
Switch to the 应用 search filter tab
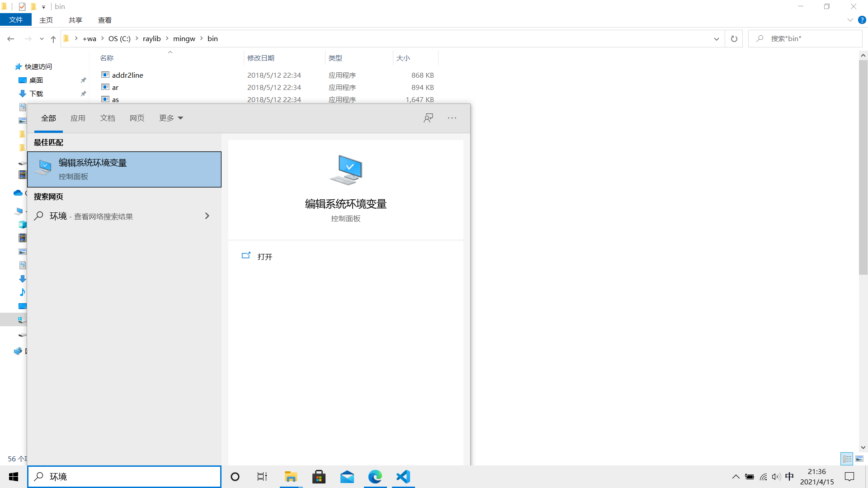pos(78,118)
